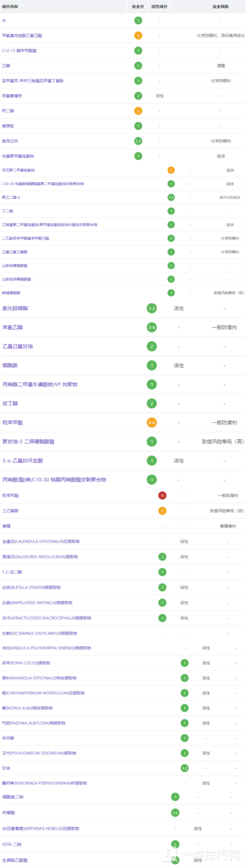This screenshot has width=246, height=868.
Task: Click 活性 cell in 癸基葡糖苷 row
Action: pos(159,96)
